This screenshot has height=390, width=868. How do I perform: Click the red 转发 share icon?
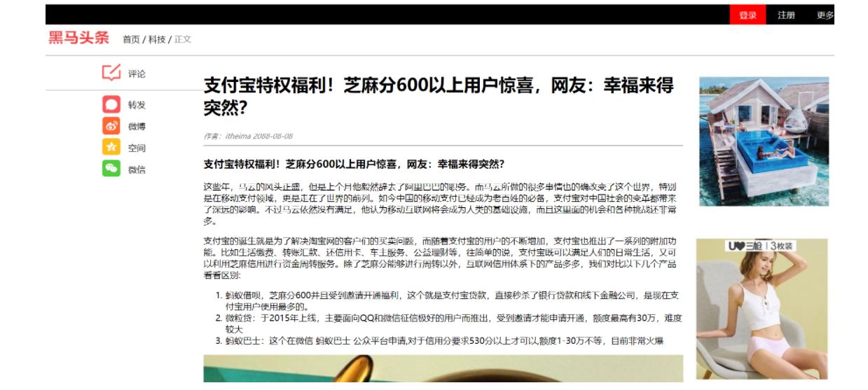tap(111, 104)
